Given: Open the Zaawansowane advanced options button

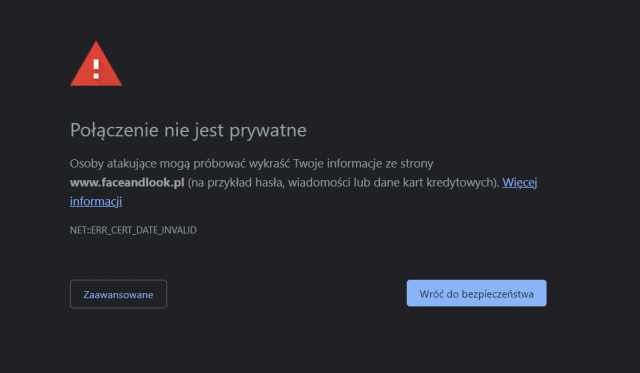Looking at the screenshot, I should click(118, 294).
